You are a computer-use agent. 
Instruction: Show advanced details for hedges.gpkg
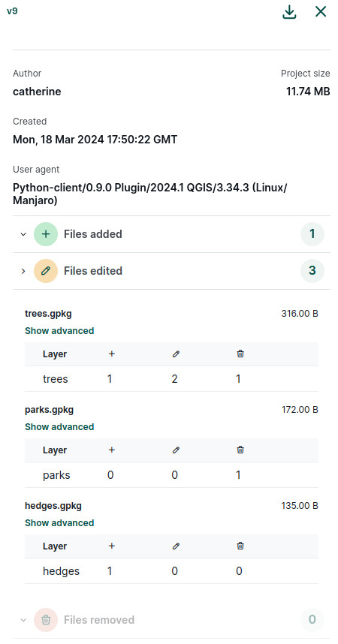pyautogui.click(x=59, y=523)
